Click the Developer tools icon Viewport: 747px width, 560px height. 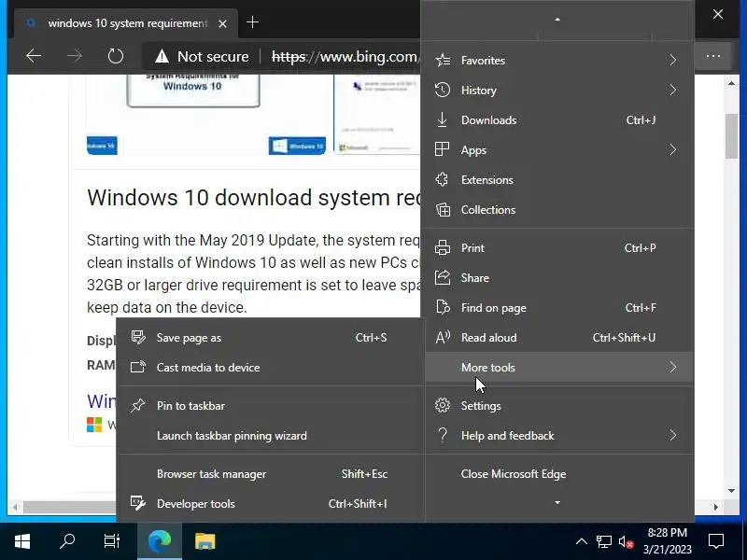138,503
